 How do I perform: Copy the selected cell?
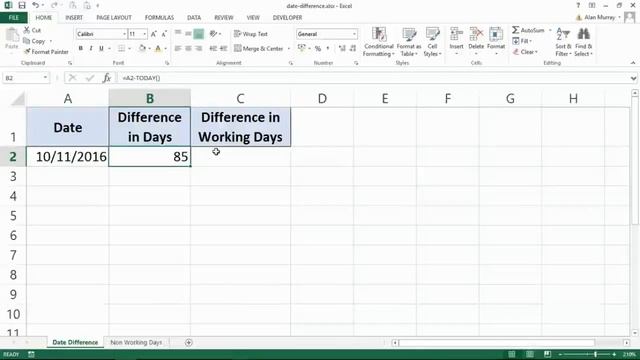(x=34, y=41)
